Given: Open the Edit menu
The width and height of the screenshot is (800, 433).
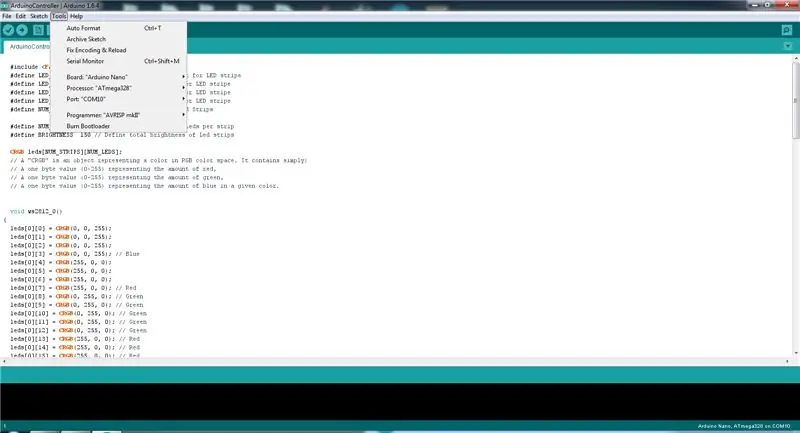Looking at the screenshot, I should [20, 16].
